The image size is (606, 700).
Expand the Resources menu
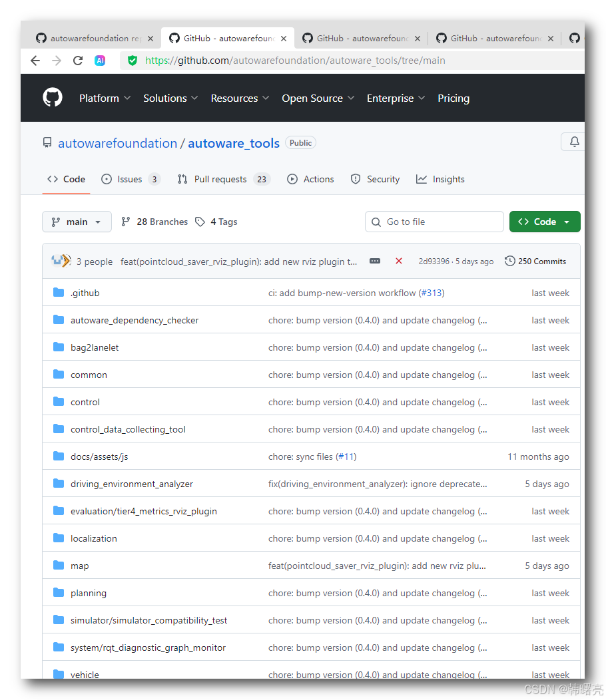[240, 98]
